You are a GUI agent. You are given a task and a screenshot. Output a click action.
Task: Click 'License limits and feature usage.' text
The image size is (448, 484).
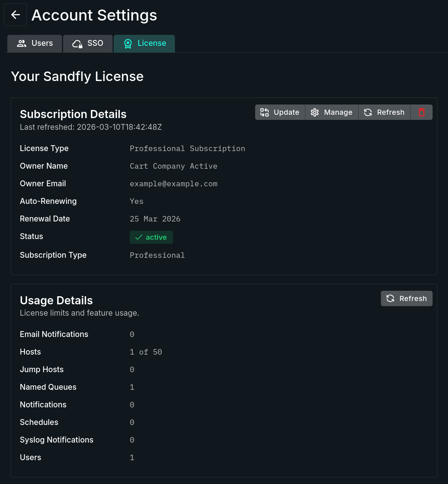click(x=80, y=313)
